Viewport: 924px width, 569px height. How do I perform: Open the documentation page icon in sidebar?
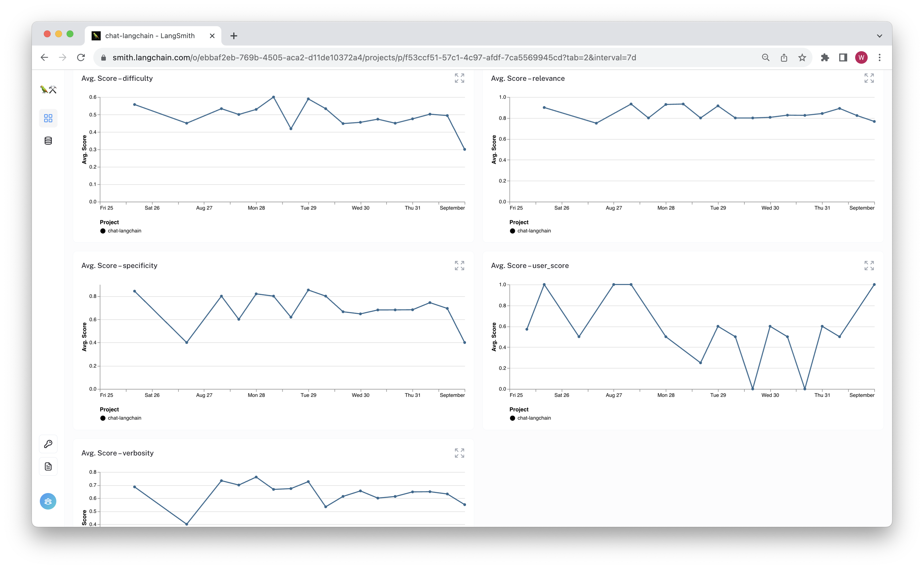click(x=48, y=467)
